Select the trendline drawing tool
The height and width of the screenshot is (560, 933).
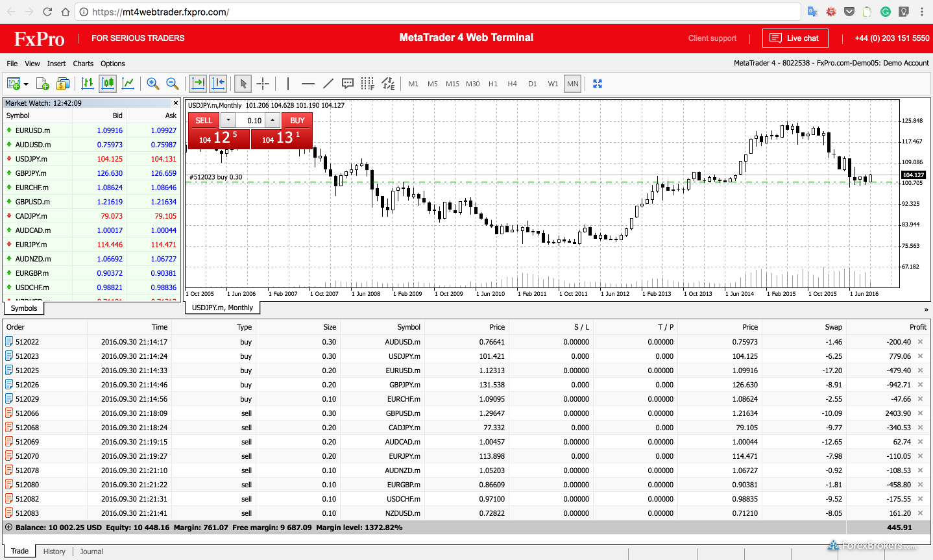coord(328,84)
